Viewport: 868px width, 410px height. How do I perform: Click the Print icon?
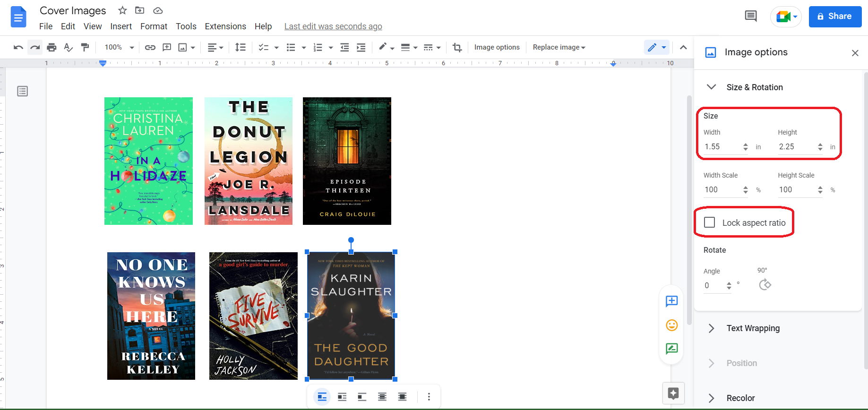52,47
